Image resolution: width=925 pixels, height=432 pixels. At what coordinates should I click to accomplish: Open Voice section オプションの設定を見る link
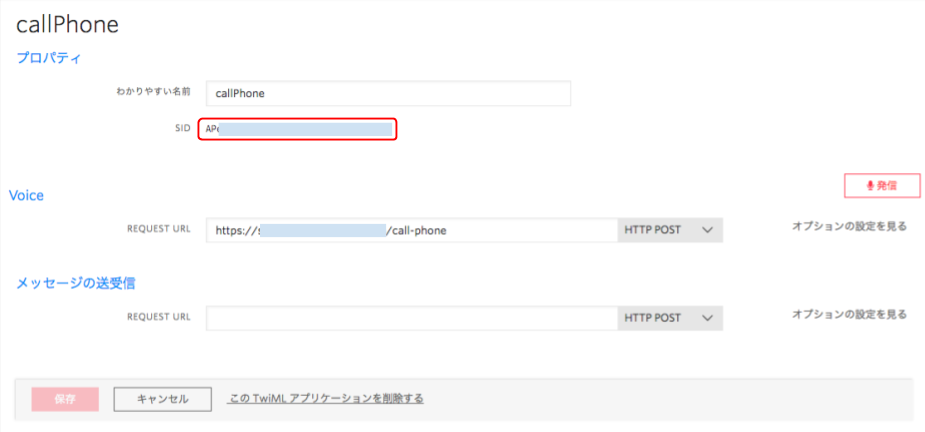[849, 226]
